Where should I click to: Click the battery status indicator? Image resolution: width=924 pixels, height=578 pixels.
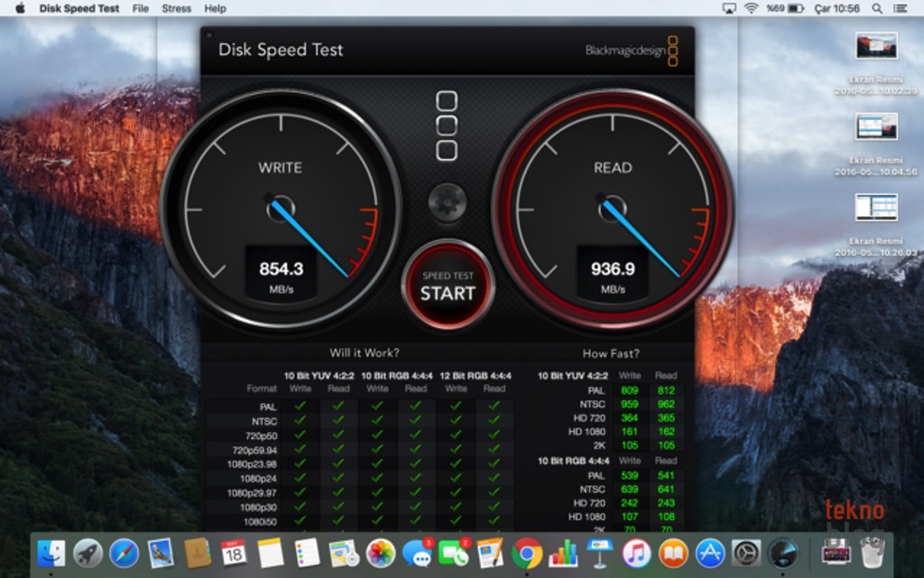785,8
